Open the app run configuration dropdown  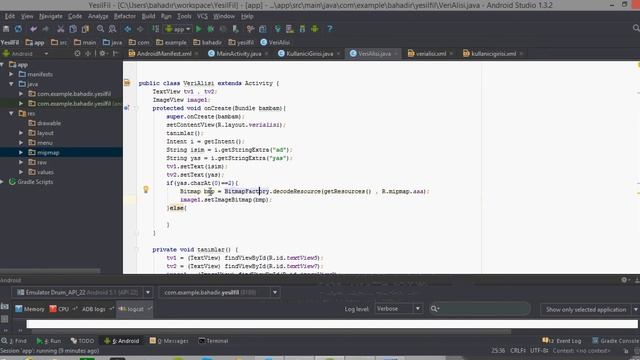[178, 29]
